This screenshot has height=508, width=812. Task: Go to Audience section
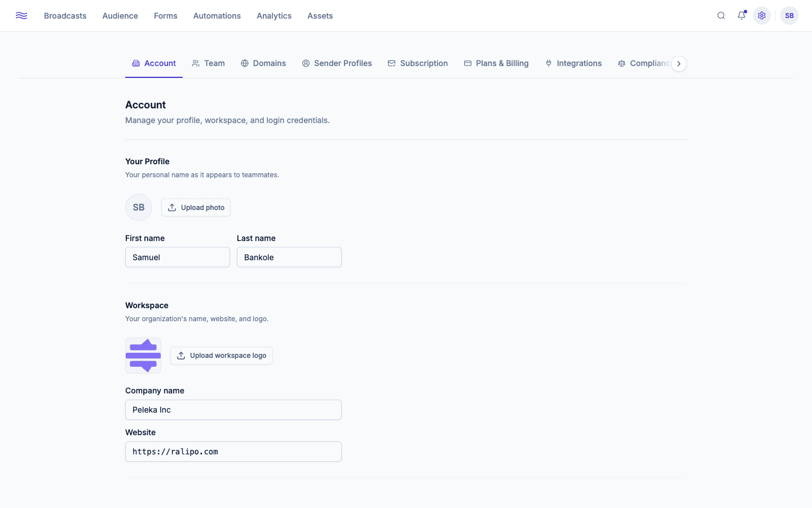click(120, 16)
